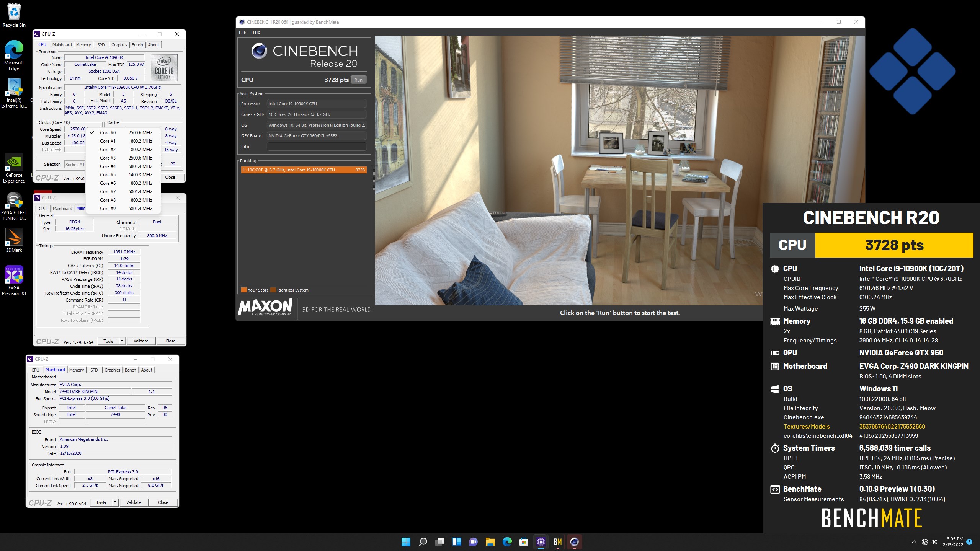The width and height of the screenshot is (980, 551).
Task: Click Run button for Cinebench CPU test
Action: point(358,80)
